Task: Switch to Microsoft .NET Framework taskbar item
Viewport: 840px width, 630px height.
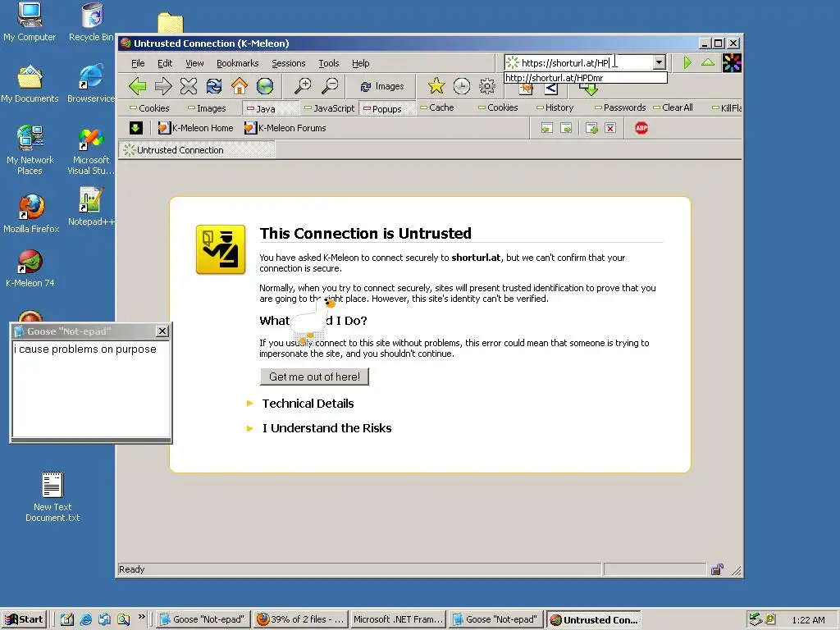Action: (398, 619)
